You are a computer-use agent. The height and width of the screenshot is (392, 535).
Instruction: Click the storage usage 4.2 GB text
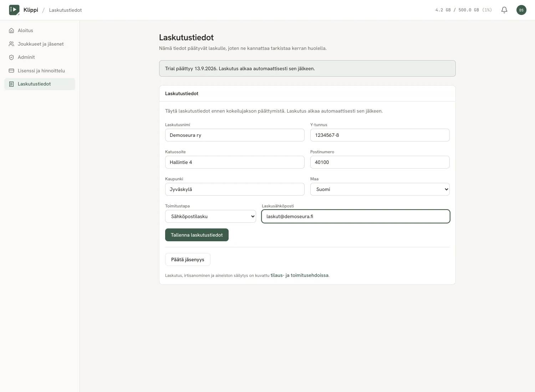[x=464, y=10]
